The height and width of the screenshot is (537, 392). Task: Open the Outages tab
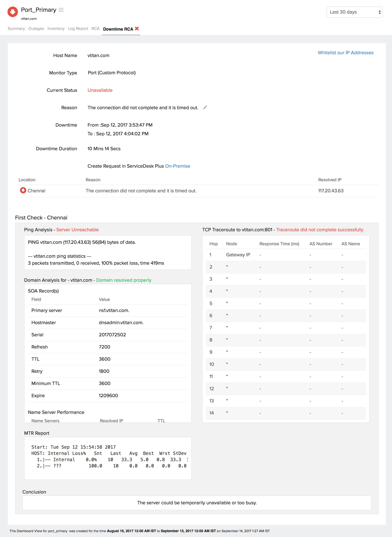pyautogui.click(x=36, y=29)
